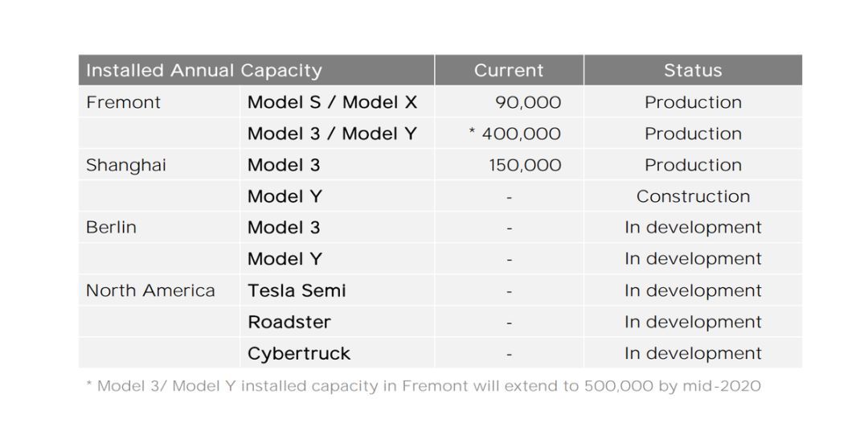
Task: Click the Fremont capacity footnote text
Action: click(424, 386)
